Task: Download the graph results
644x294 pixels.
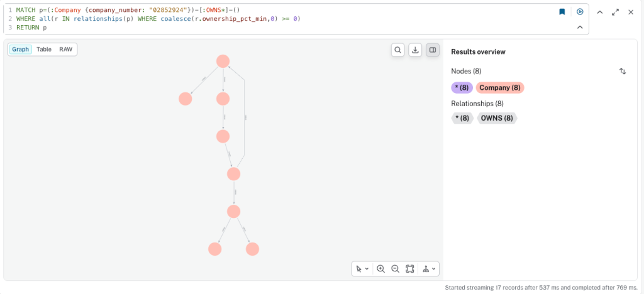Action: [415, 50]
